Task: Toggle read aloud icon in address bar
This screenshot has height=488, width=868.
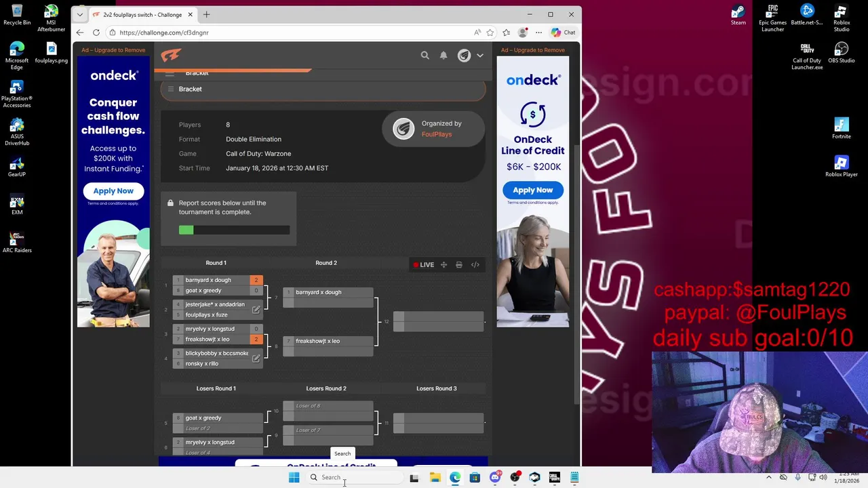Action: pos(477,33)
